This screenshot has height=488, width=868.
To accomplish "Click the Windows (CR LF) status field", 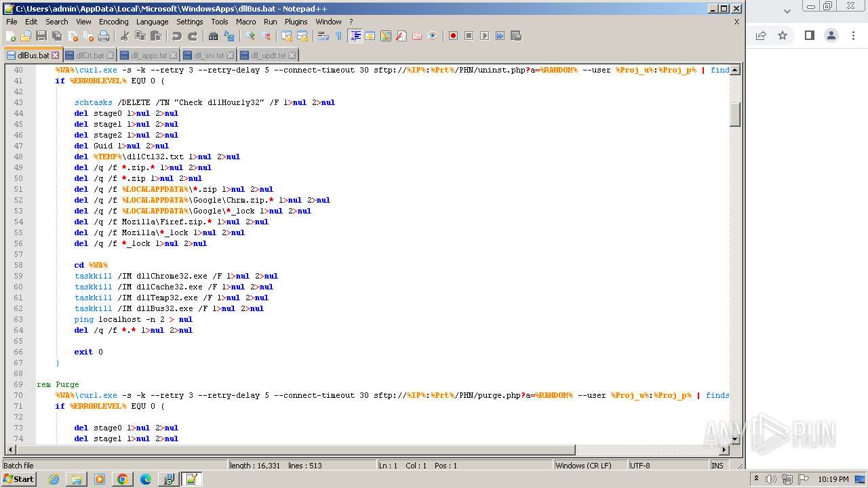I will pyautogui.click(x=590, y=466).
